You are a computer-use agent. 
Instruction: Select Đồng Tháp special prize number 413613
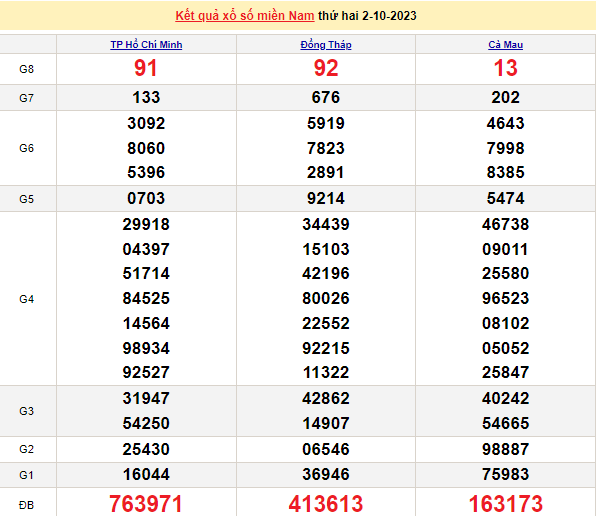coord(326,503)
